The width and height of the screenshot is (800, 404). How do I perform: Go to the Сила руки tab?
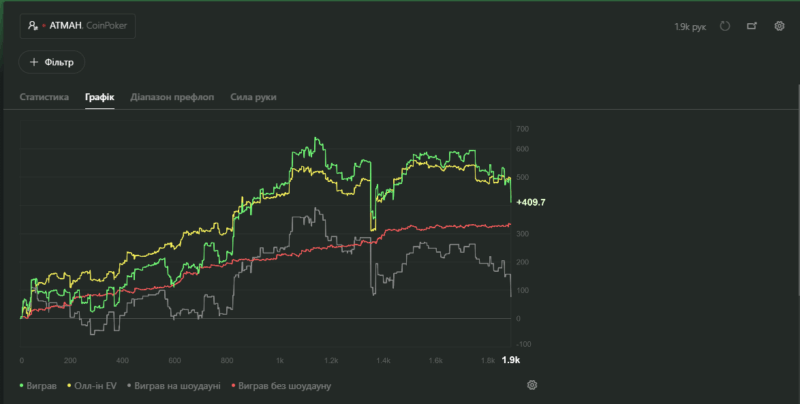tap(253, 97)
